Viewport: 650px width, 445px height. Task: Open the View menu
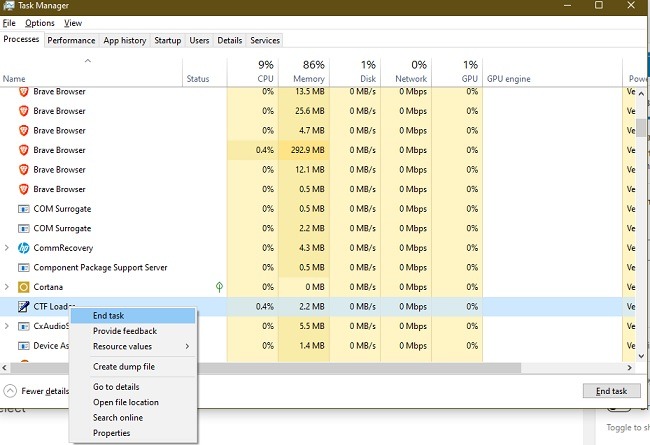[x=73, y=23]
